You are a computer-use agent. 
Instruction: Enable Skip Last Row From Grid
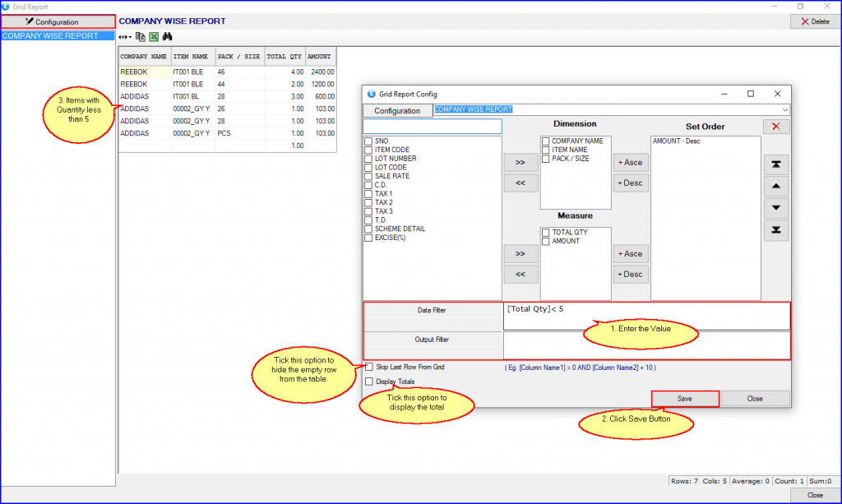coord(369,368)
